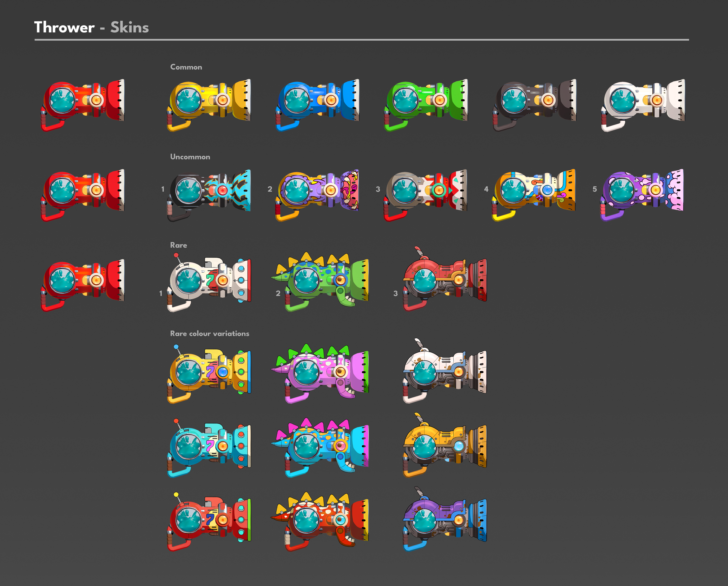Click the Rare colour variations heading
This screenshot has height=586, width=728.
click(x=210, y=334)
